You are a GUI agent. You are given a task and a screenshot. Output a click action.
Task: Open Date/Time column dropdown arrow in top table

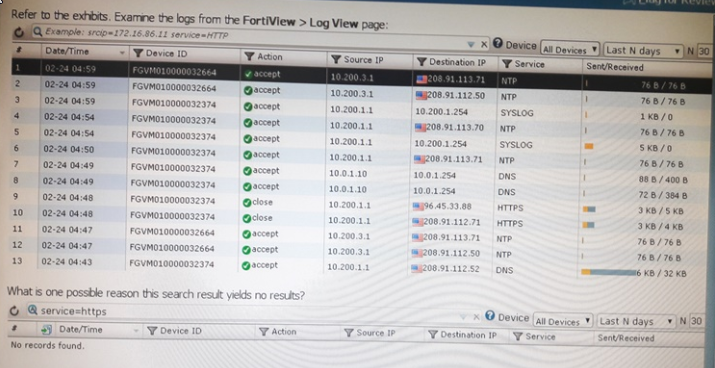122,53
